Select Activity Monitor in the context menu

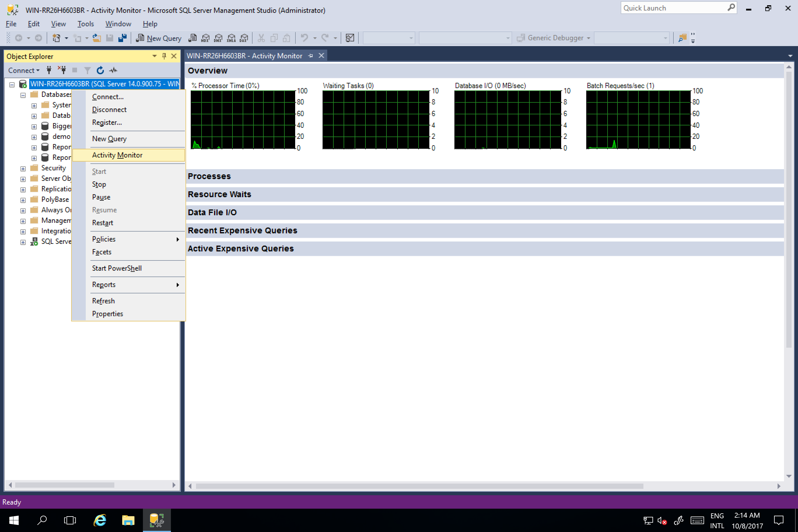(129, 155)
